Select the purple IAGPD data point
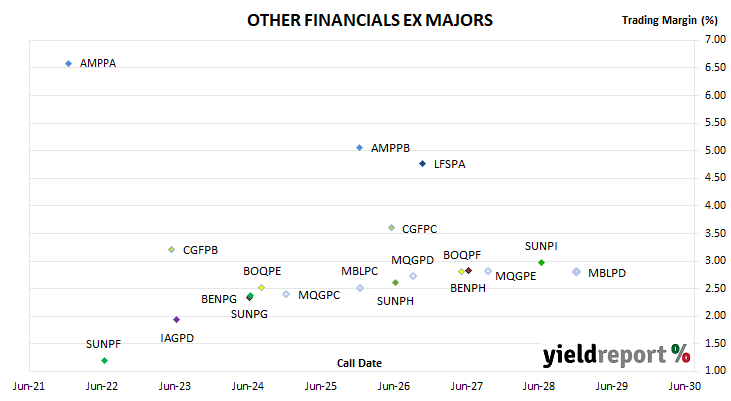The width and height of the screenshot is (731, 401). (176, 319)
